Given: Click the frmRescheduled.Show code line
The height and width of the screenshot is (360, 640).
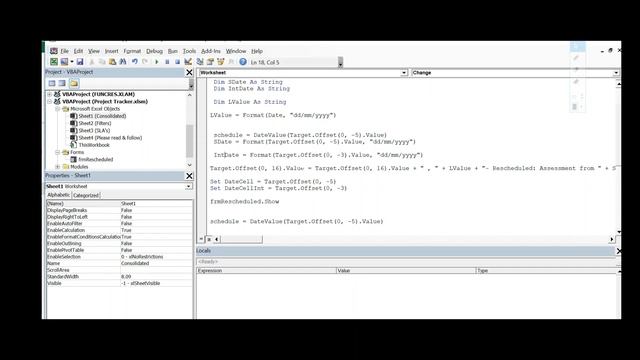Looking at the screenshot, I should 244,202.
